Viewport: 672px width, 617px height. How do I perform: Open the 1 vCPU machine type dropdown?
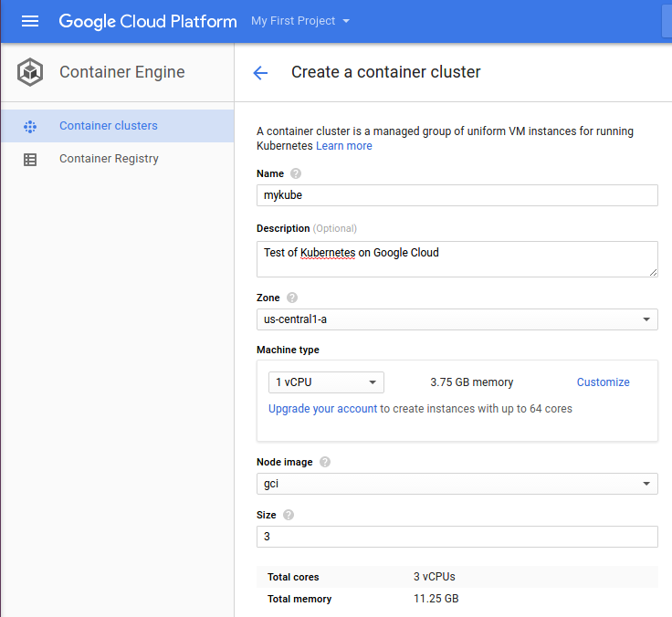(x=326, y=382)
